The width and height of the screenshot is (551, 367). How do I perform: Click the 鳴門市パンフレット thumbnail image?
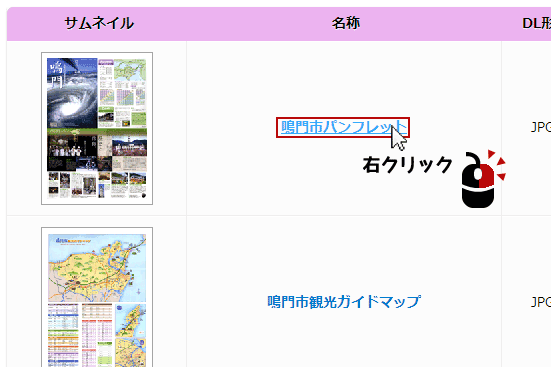pyautogui.click(x=97, y=128)
